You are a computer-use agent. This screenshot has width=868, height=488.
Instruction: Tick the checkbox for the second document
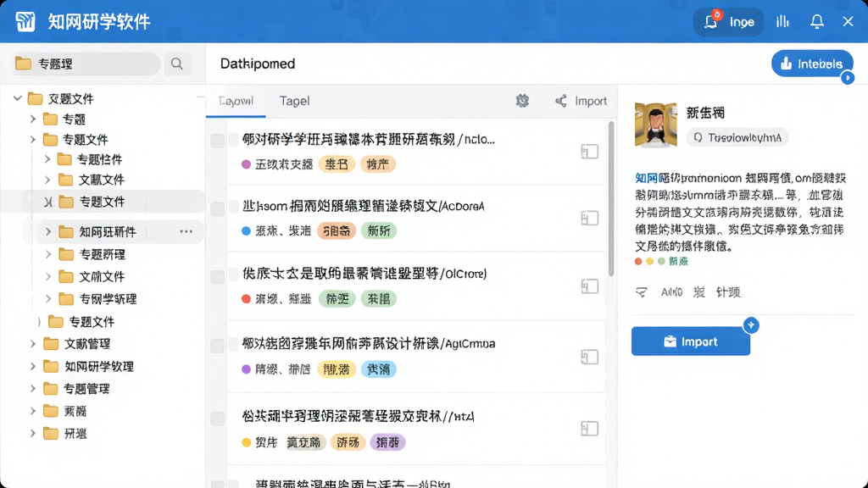tap(217, 208)
